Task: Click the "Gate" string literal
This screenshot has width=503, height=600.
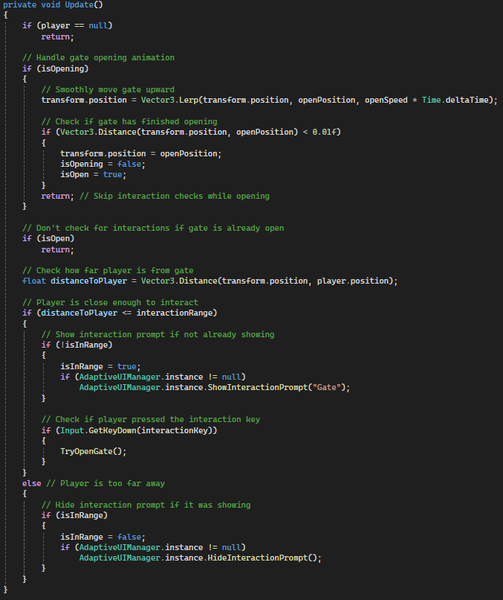Action: [326, 387]
